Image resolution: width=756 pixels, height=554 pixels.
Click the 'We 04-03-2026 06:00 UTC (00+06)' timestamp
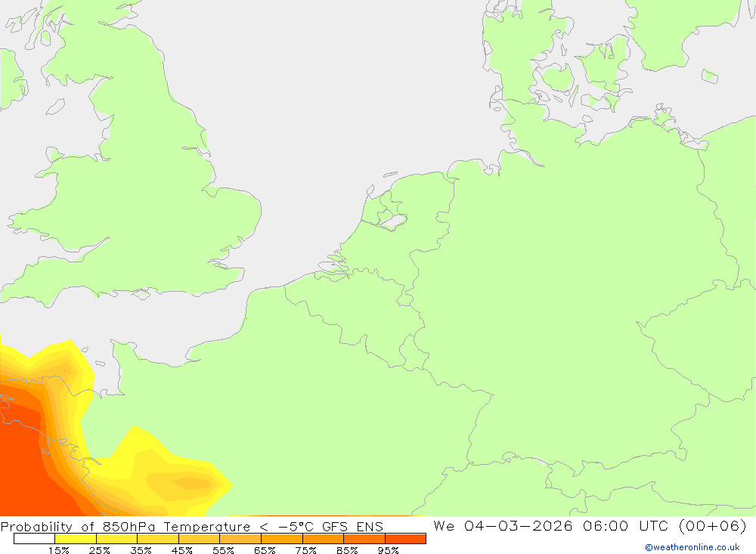[590, 525]
